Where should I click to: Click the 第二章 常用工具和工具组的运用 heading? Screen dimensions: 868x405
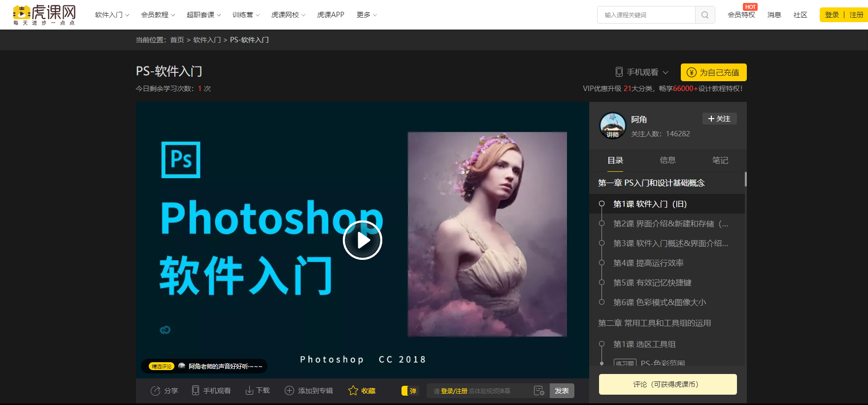click(x=654, y=323)
